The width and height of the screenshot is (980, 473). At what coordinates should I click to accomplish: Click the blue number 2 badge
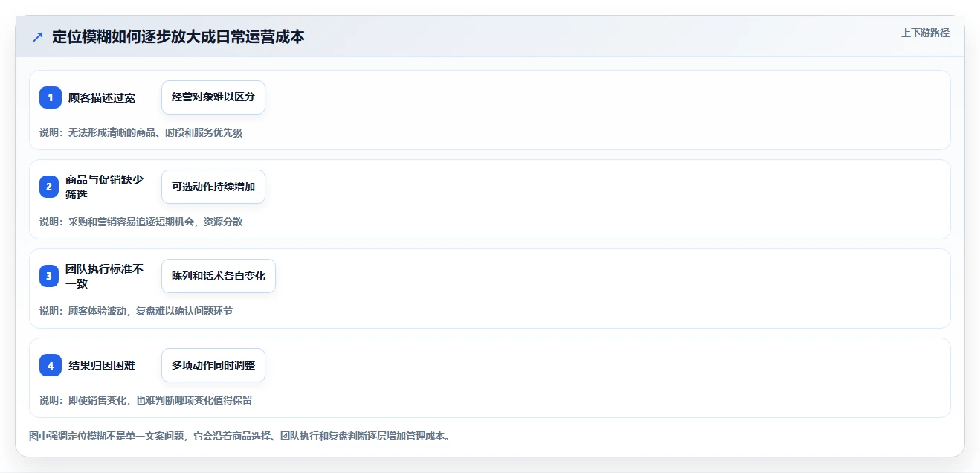[x=51, y=187]
